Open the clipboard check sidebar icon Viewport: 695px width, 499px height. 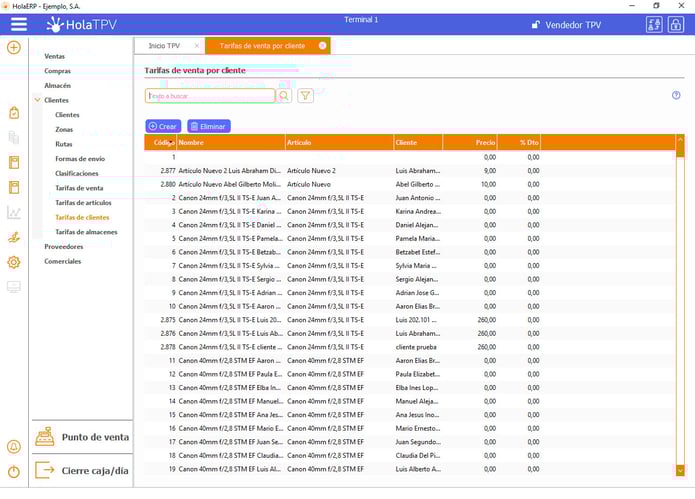[14, 113]
